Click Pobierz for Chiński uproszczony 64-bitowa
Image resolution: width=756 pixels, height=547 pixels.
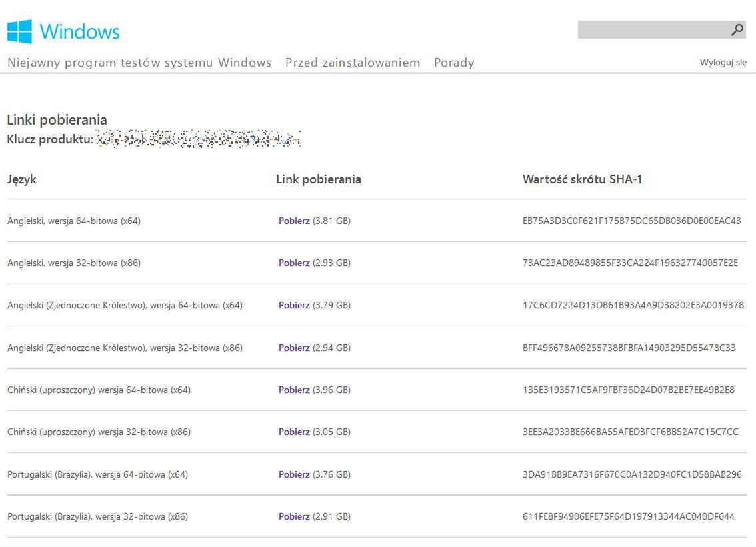tap(294, 390)
